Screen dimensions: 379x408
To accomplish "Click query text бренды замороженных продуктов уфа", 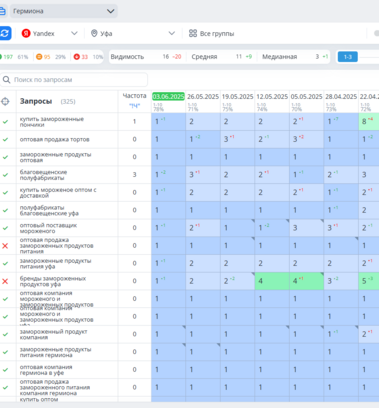I will click(x=53, y=281).
